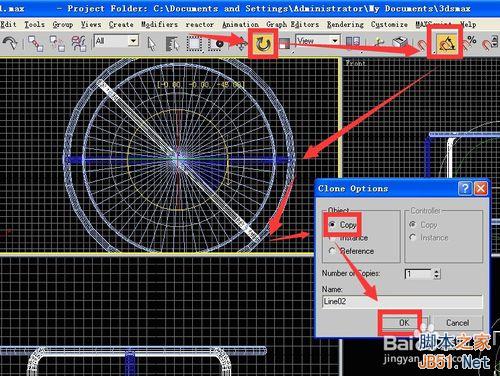Toggle the Keyboard Shortcut Override icon
Screen dimensions: 500x376
tap(400, 43)
